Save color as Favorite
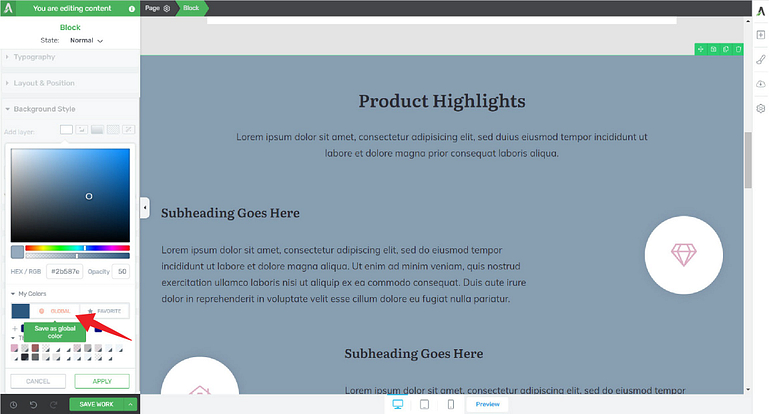The width and height of the screenshot is (769, 414). point(104,311)
